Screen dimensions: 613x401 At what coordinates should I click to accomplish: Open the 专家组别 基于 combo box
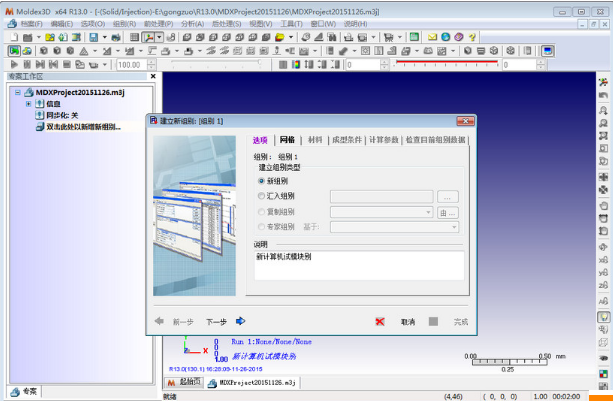394,227
